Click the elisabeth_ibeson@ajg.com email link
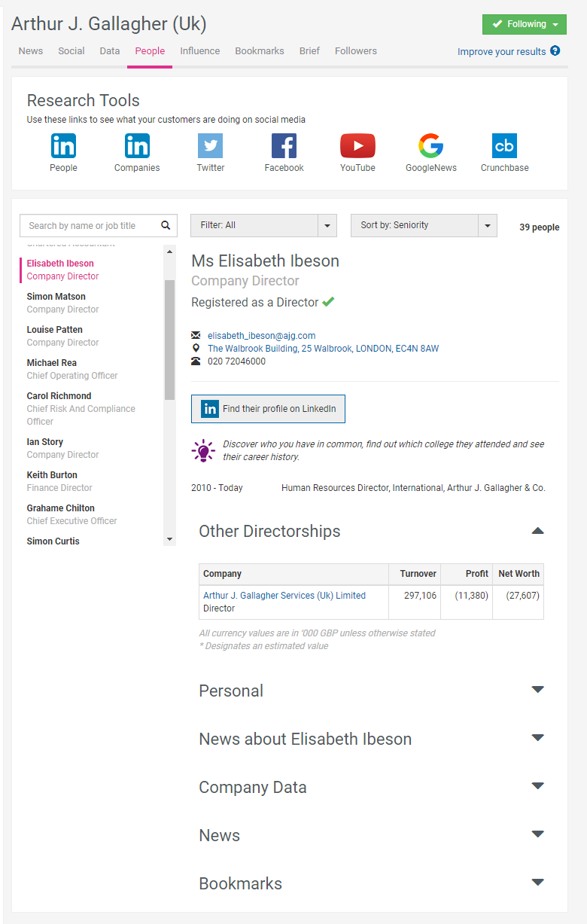Viewport: 587px width, 924px height. 262,336
